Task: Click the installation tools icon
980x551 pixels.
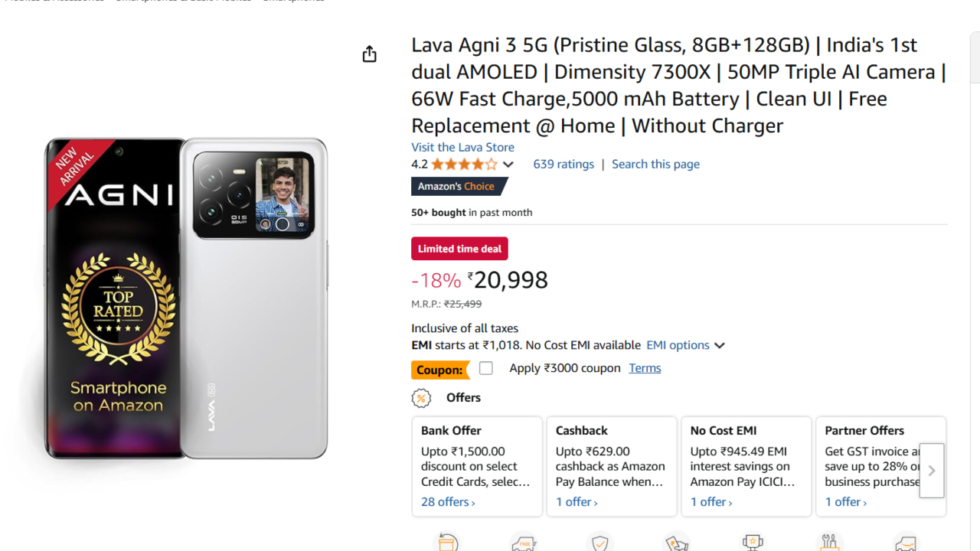Action: (x=829, y=543)
